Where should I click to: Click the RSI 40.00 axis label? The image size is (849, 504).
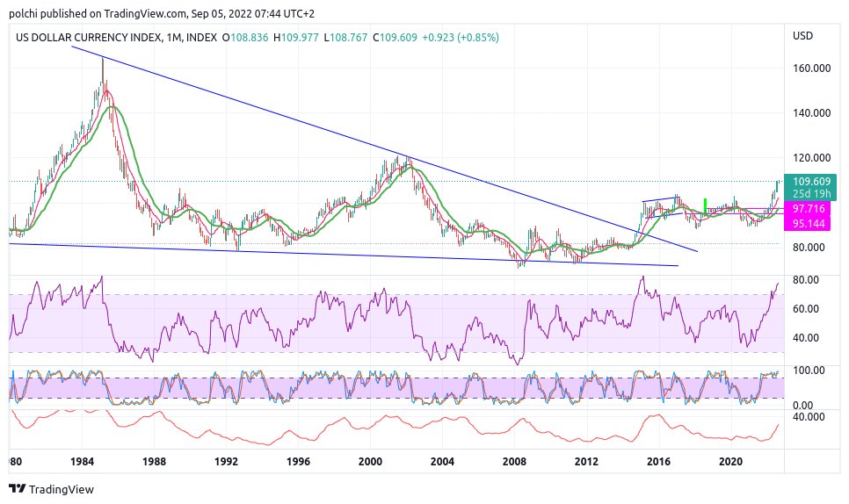click(806, 337)
